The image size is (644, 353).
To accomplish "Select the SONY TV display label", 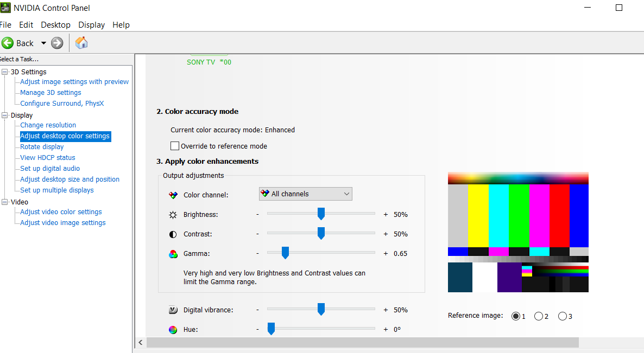I will (209, 62).
